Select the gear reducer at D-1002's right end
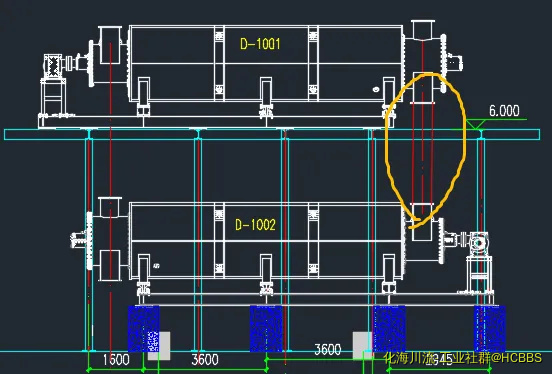 pyautogui.click(x=477, y=243)
